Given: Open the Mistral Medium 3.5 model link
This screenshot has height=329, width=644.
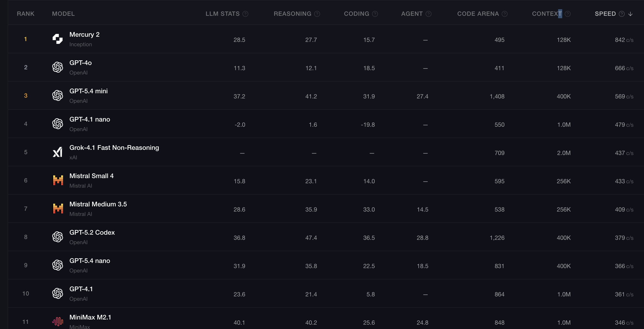Looking at the screenshot, I should (x=98, y=204).
